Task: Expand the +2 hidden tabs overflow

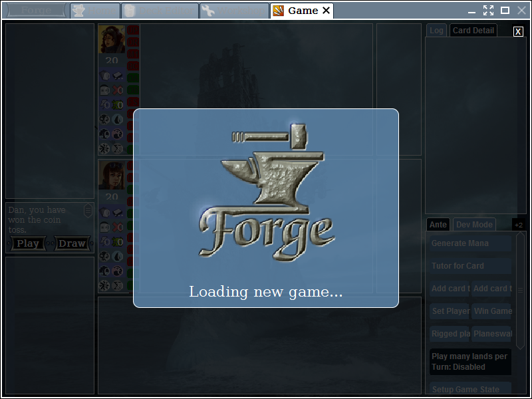Action: 519,225
